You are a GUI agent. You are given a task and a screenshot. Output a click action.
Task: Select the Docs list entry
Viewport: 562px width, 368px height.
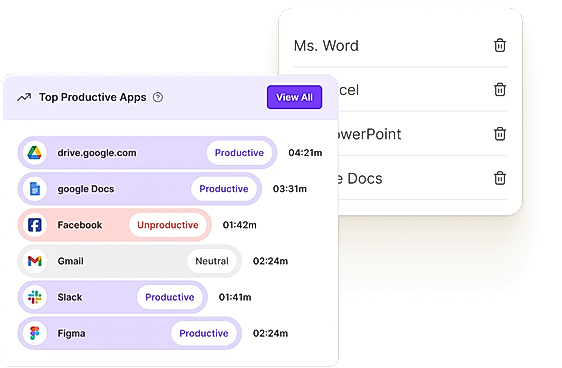point(361,178)
